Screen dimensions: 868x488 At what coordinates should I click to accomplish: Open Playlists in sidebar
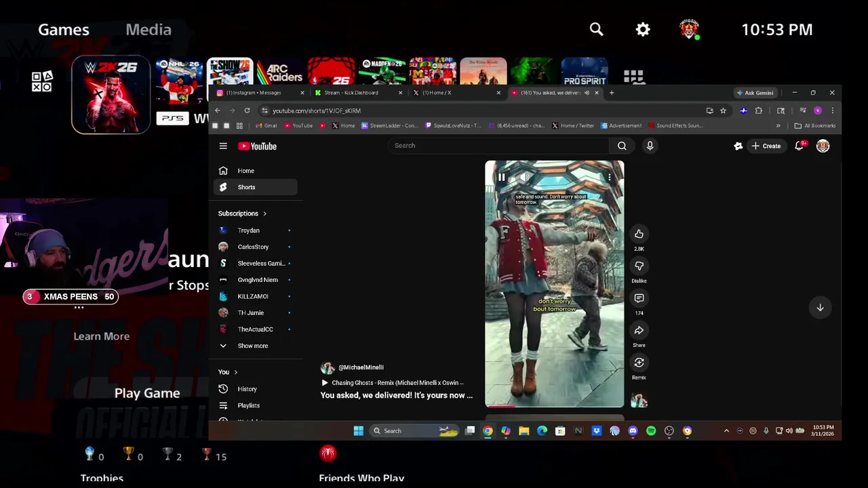[x=255, y=405]
